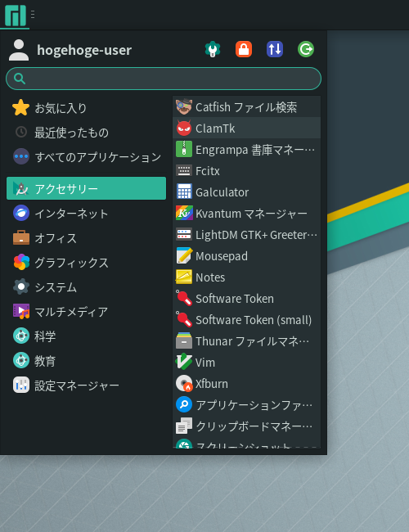Select the グラフィックス category
Screen dimensions: 409x532
[86, 263]
